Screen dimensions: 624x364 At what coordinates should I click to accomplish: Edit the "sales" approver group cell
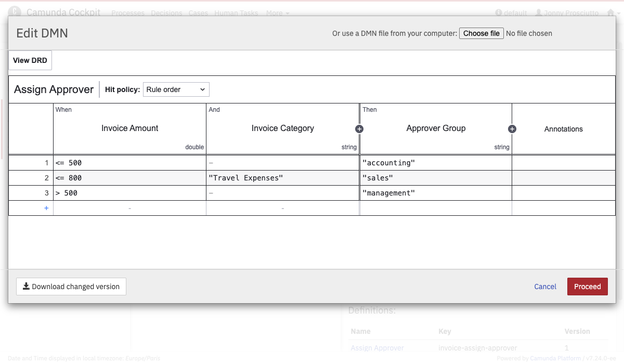(x=436, y=178)
